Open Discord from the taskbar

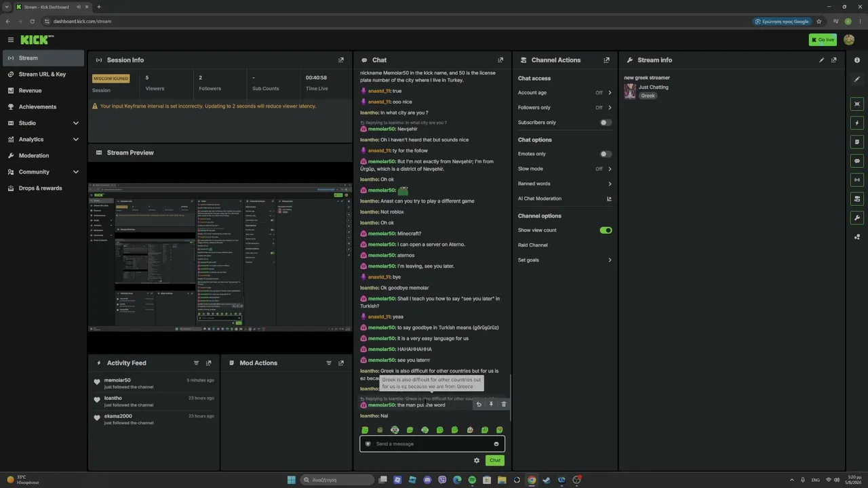click(427, 480)
